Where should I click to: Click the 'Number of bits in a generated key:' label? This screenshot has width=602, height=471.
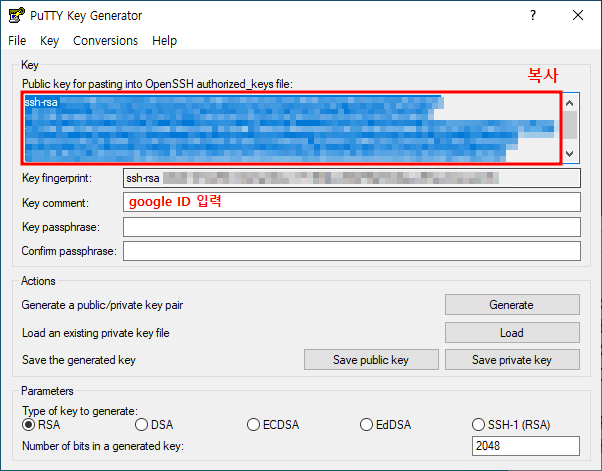[103, 446]
